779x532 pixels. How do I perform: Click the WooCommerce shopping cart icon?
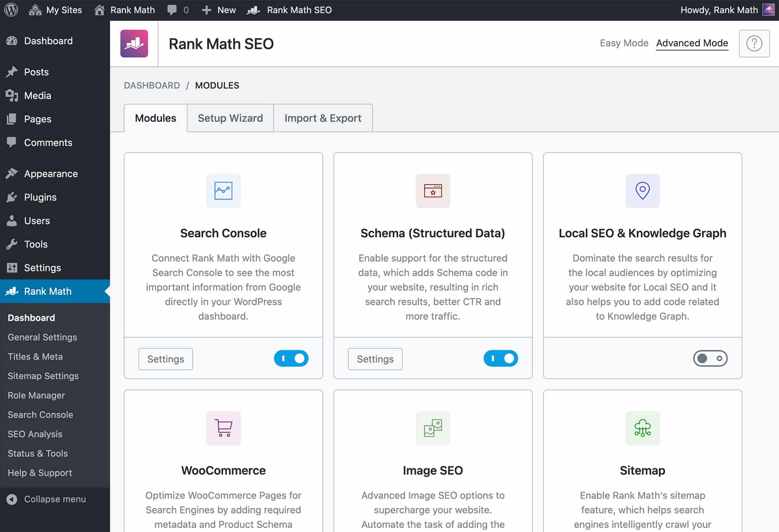223,427
